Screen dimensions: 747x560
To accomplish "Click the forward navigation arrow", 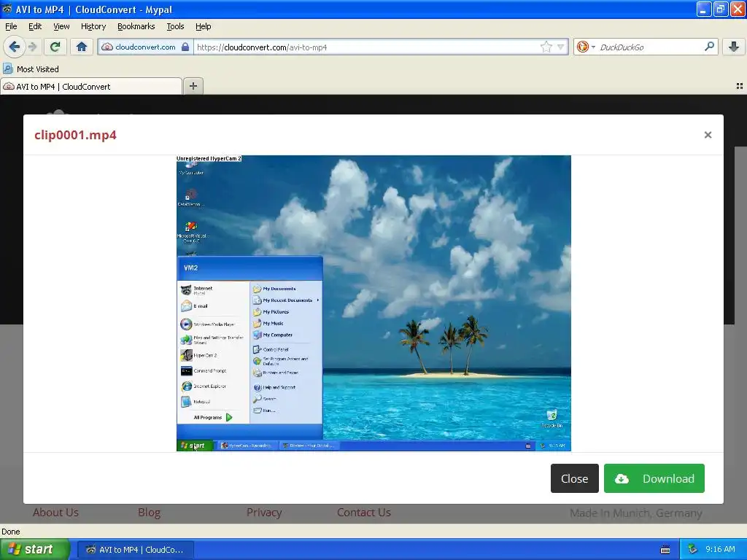I will (33, 47).
